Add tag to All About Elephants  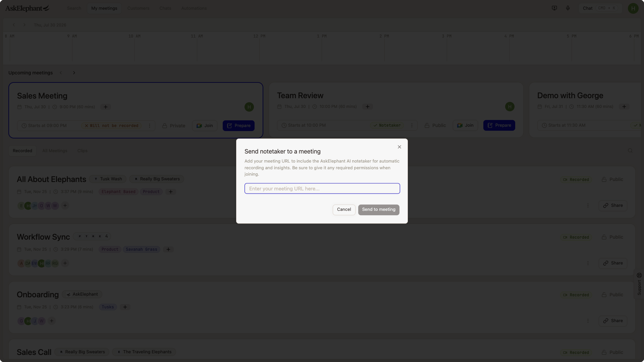[171, 192]
